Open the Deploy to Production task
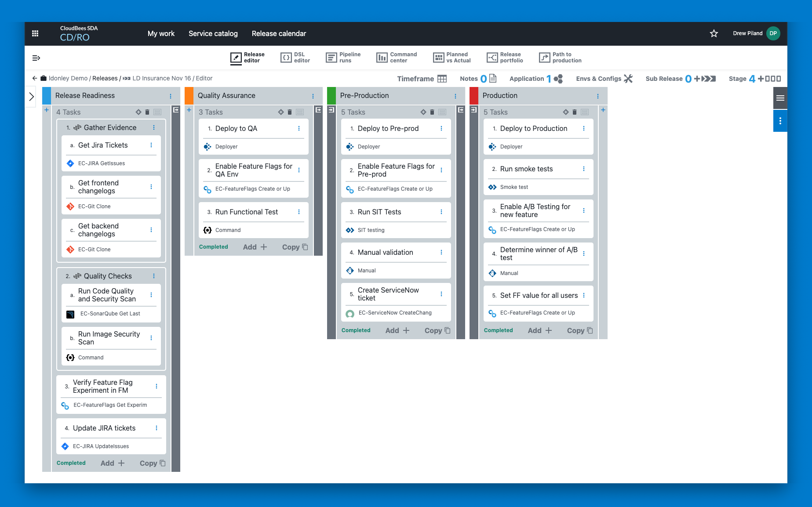Image resolution: width=812 pixels, height=507 pixels. click(539, 137)
